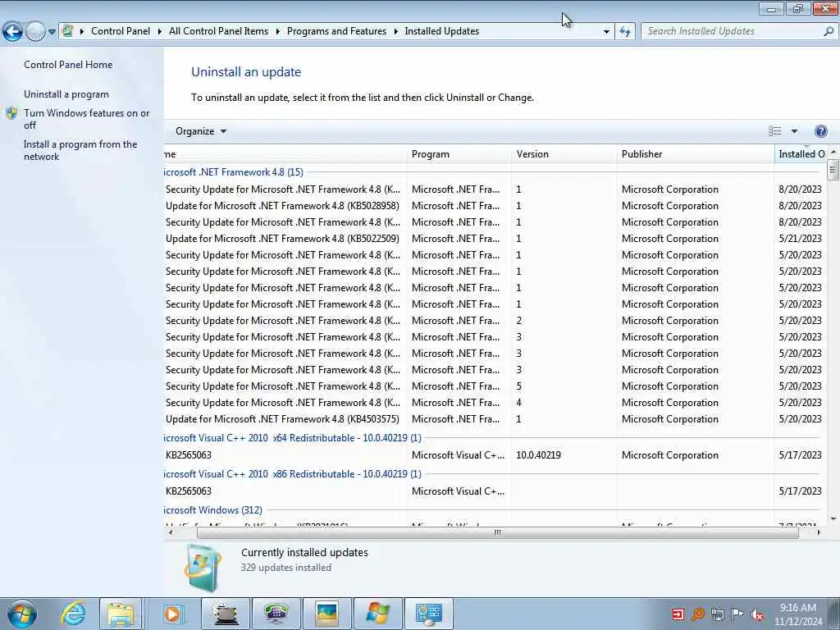Click the vertical scrollbar thumb
This screenshot has height=630, width=840.
833,171
